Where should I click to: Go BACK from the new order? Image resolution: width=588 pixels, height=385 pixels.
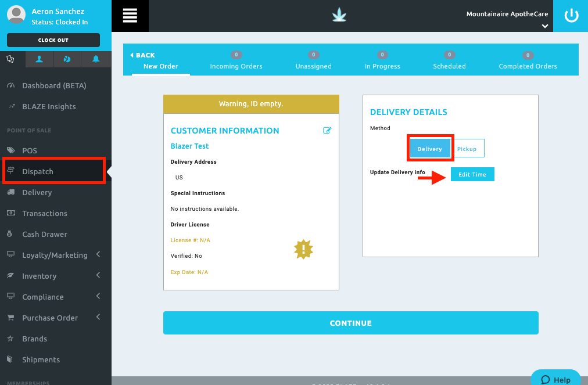point(142,55)
